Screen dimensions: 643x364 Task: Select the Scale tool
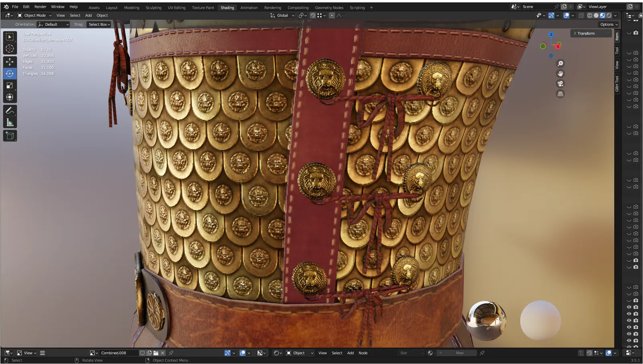10,86
